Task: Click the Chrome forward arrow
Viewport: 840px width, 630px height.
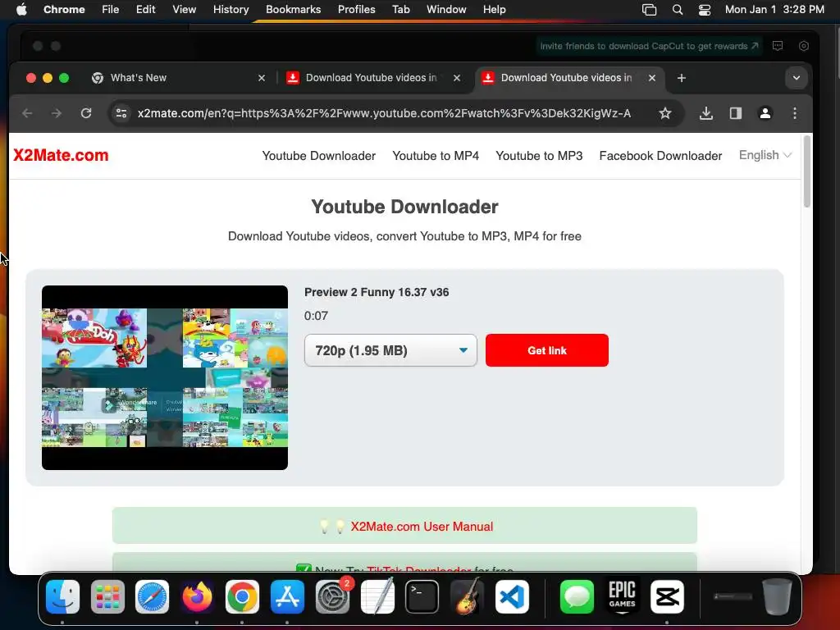Action: [57, 113]
